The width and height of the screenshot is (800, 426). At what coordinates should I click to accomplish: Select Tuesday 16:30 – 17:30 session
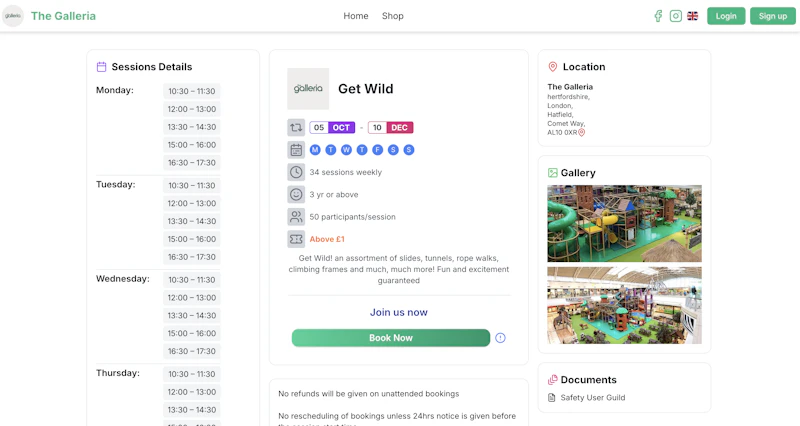pos(192,257)
